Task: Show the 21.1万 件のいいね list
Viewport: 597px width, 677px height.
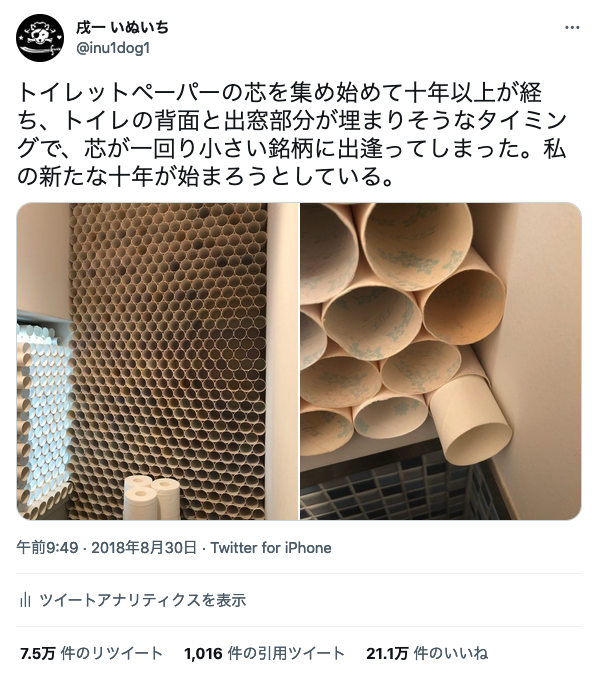Action: tap(427, 653)
